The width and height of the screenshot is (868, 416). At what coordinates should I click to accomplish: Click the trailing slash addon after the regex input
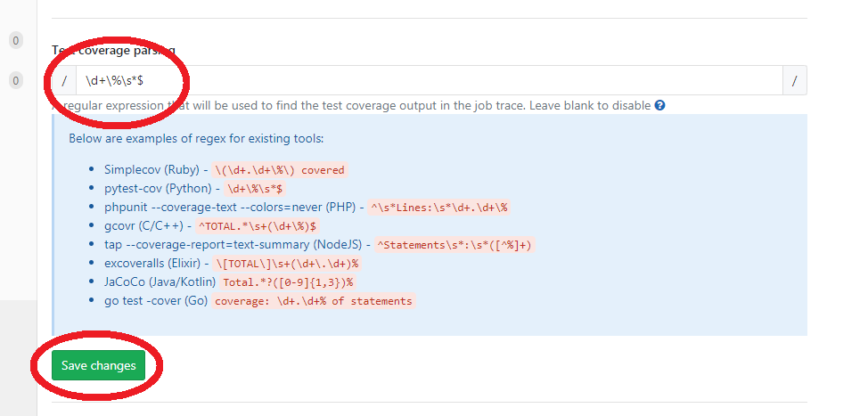(795, 80)
